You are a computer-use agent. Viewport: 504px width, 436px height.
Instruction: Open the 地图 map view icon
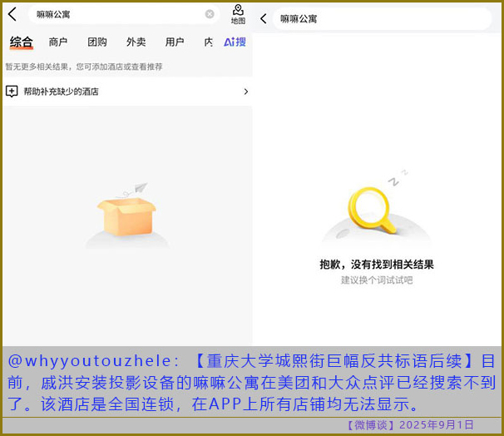[238, 13]
